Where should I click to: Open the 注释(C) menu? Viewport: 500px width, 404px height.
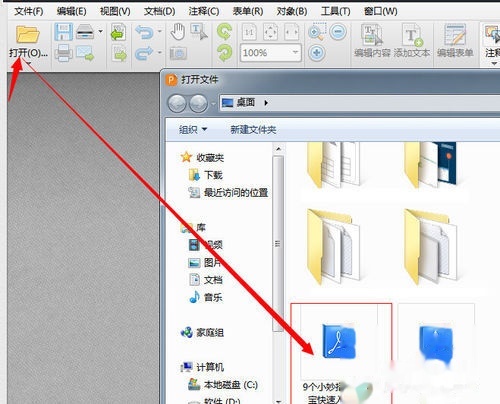(x=204, y=12)
